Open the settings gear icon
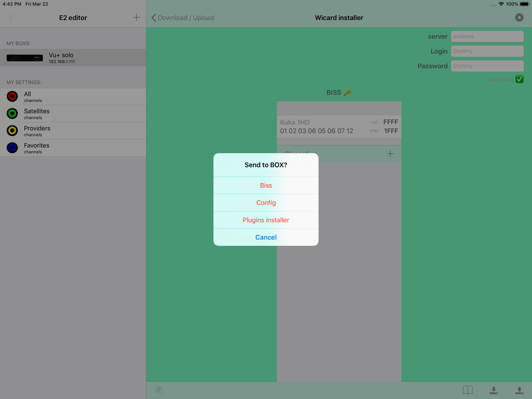This screenshot has height=399, width=532. point(519,18)
